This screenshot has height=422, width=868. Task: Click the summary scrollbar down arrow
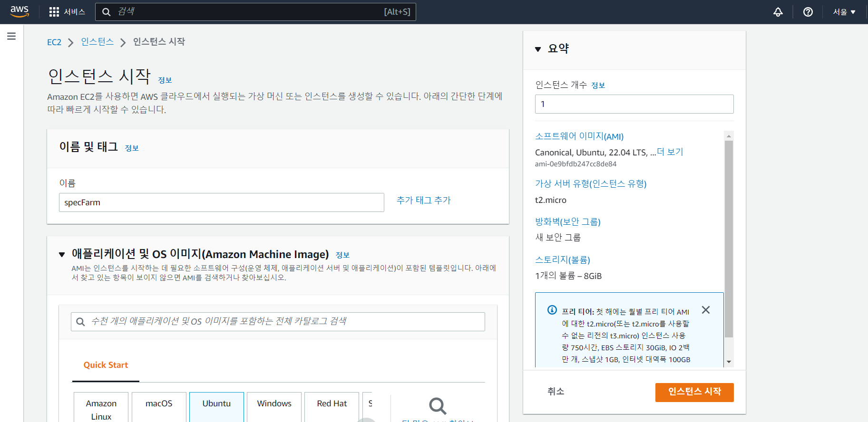pos(729,362)
